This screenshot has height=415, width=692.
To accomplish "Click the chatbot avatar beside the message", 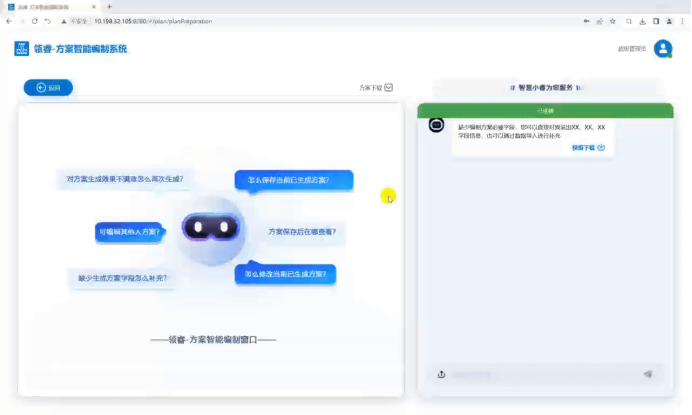I will coord(436,125).
